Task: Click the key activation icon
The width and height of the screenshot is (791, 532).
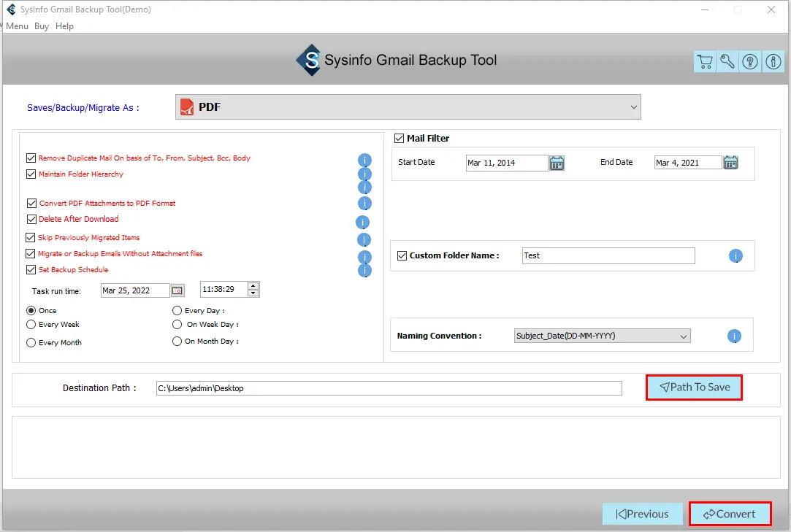Action: 727,61
